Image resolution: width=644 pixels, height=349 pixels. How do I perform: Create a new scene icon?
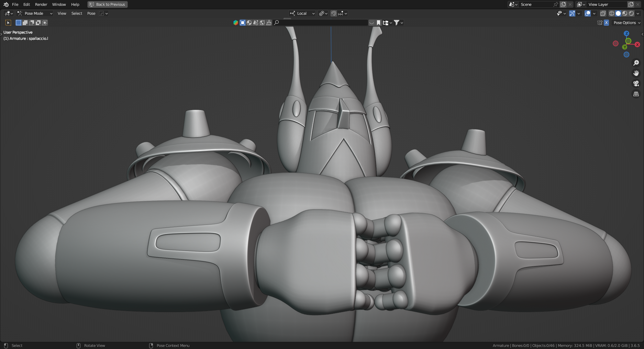[563, 4]
